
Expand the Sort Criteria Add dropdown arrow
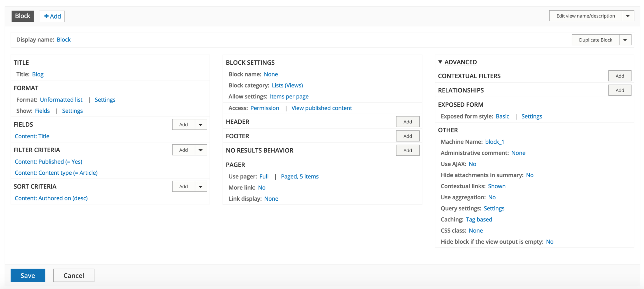point(201,187)
